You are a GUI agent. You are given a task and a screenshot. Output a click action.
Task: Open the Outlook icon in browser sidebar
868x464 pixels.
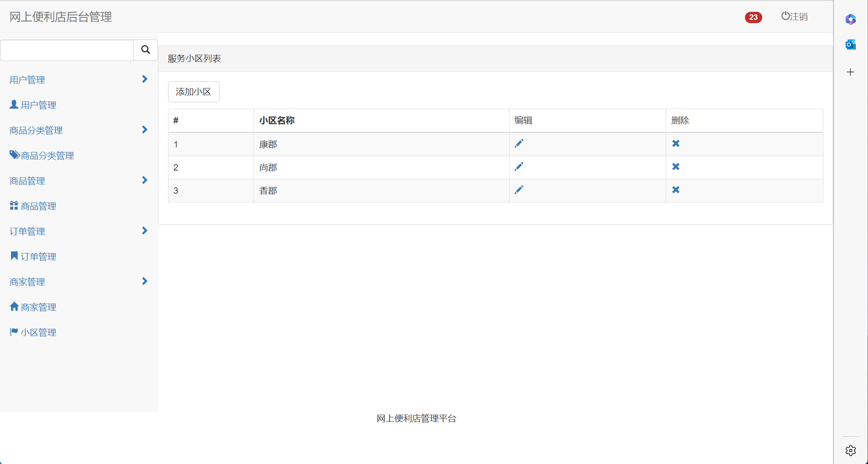tap(850, 45)
